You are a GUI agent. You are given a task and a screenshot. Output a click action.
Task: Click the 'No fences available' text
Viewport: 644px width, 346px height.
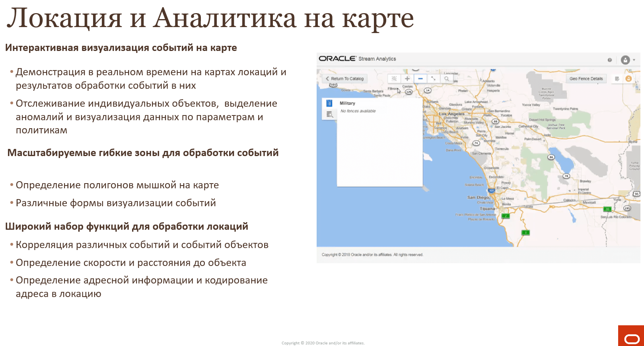click(358, 111)
